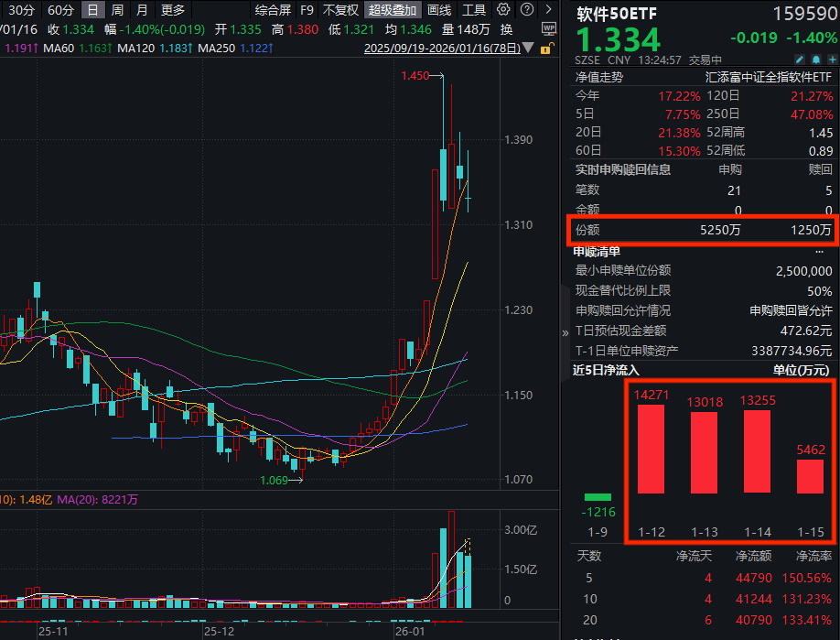Expand the toolbar overflow chevron
840x640 pixels.
[x=547, y=9]
